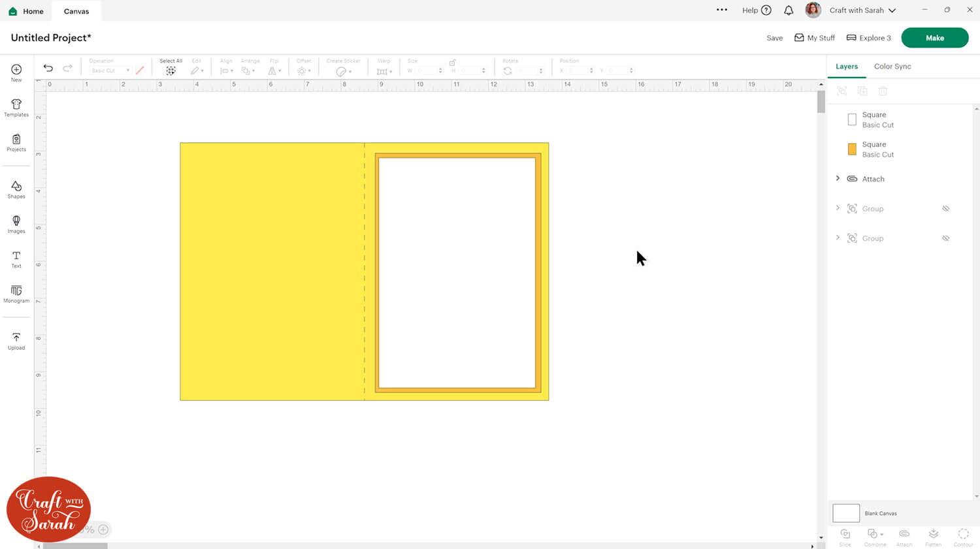The width and height of the screenshot is (980, 549).
Task: Click the Position X input field
Action: point(580,71)
